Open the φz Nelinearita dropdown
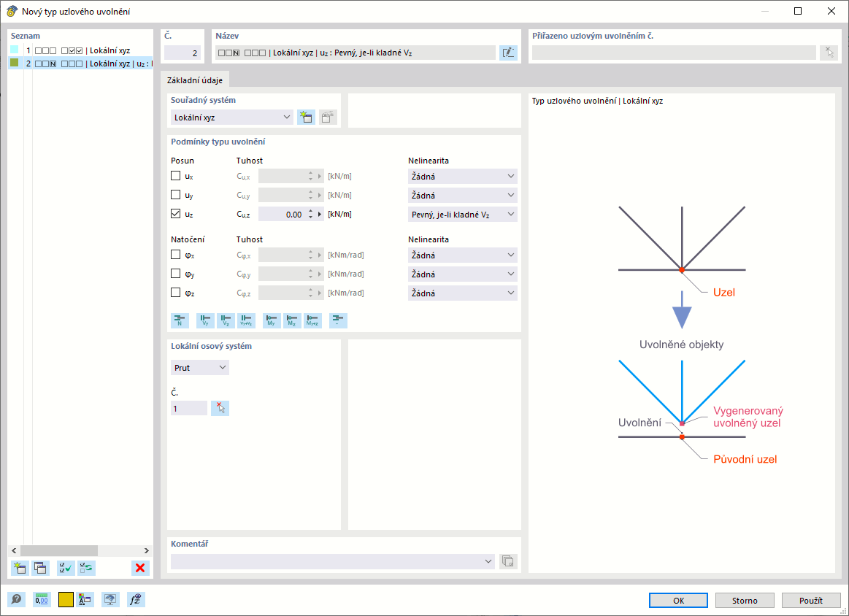The height and width of the screenshot is (616, 849). coord(462,293)
